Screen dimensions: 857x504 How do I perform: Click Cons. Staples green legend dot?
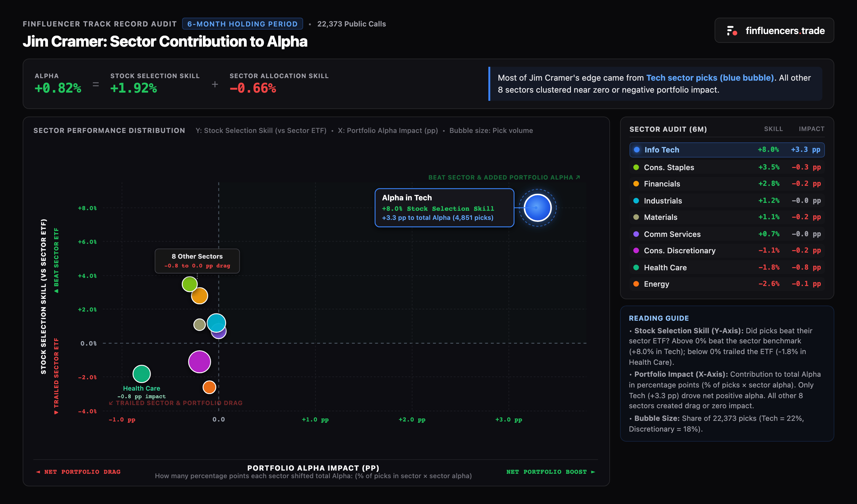(x=636, y=167)
